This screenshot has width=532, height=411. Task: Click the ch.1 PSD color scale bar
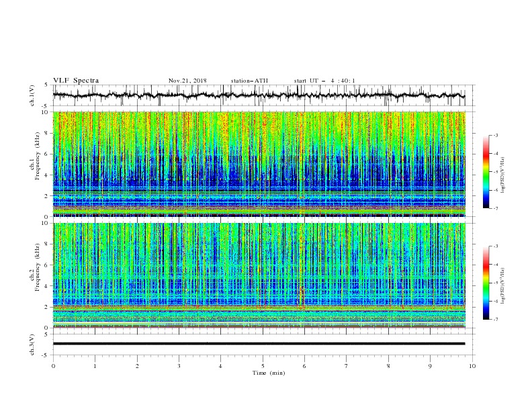pyautogui.click(x=486, y=172)
